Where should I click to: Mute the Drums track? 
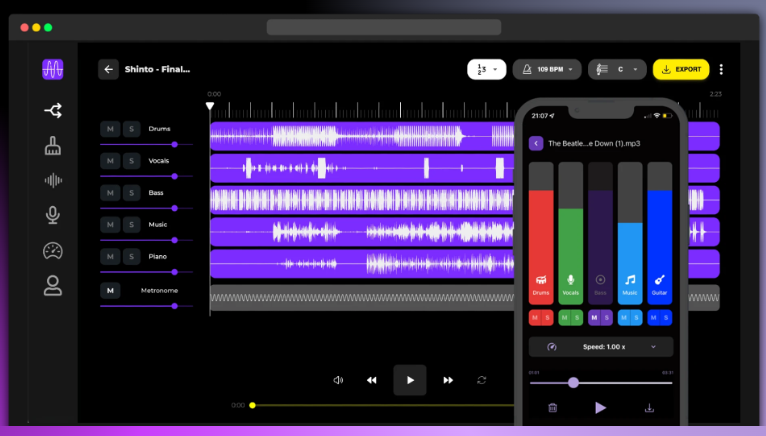point(110,129)
